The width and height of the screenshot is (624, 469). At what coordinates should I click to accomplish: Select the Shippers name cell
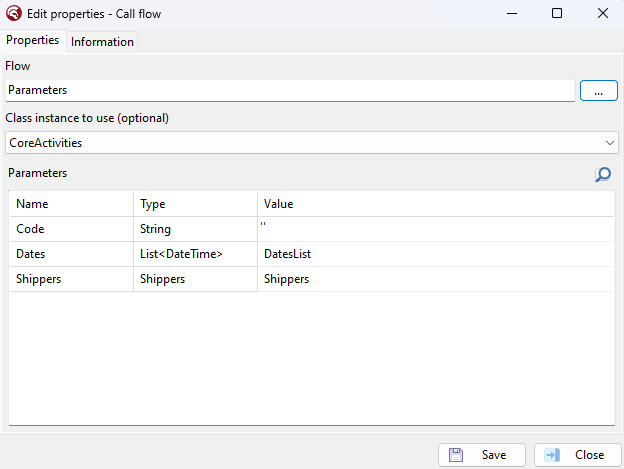point(71,279)
